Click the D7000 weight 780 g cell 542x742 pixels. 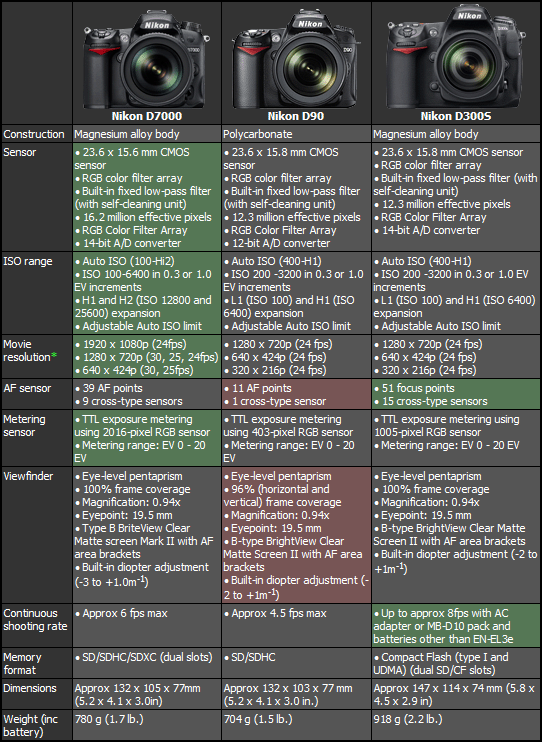point(147,725)
